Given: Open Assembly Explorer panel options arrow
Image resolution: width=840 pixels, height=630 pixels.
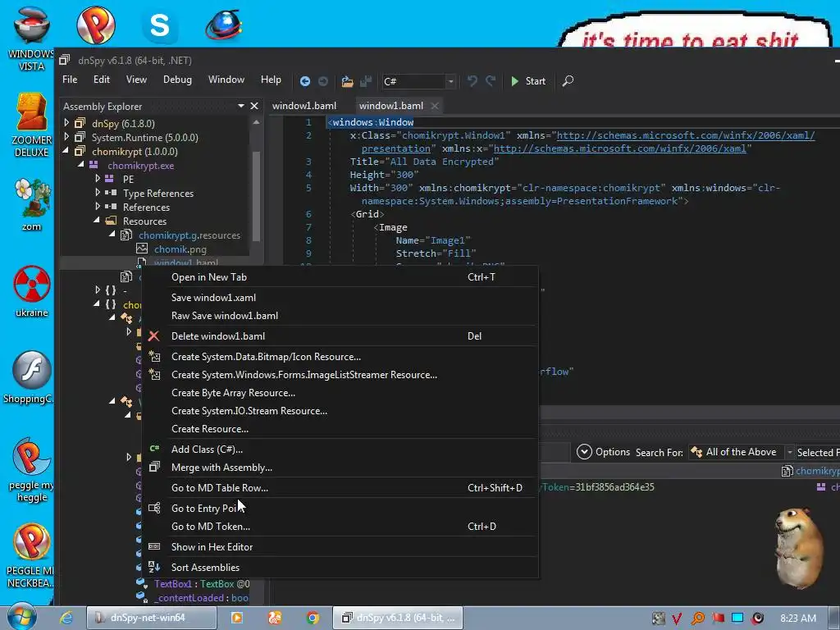Looking at the screenshot, I should [241, 106].
